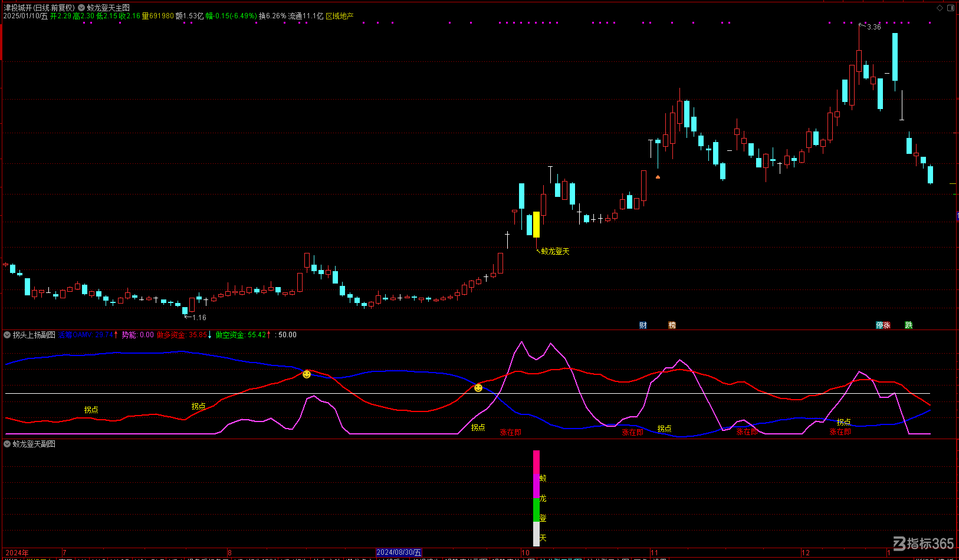Open the dropdown arrow beside 蛟龙登天主图
The width and height of the screenshot is (959, 560).
pyautogui.click(x=81, y=8)
